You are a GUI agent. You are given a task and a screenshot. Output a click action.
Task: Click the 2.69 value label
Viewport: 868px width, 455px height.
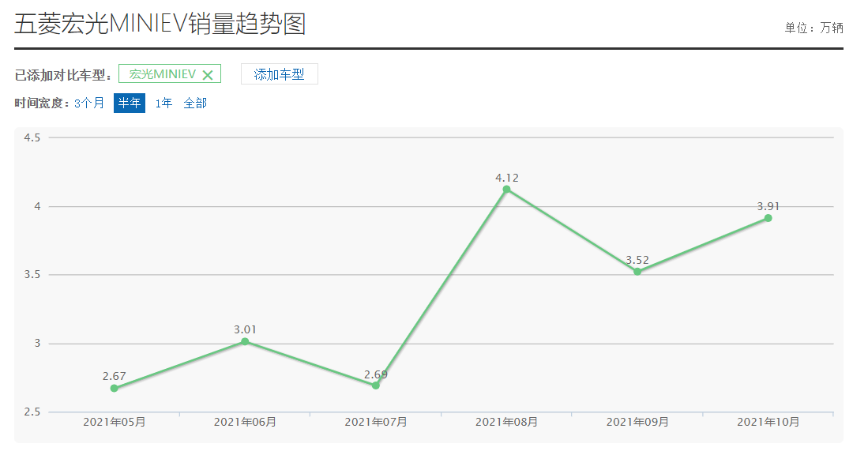pos(376,374)
